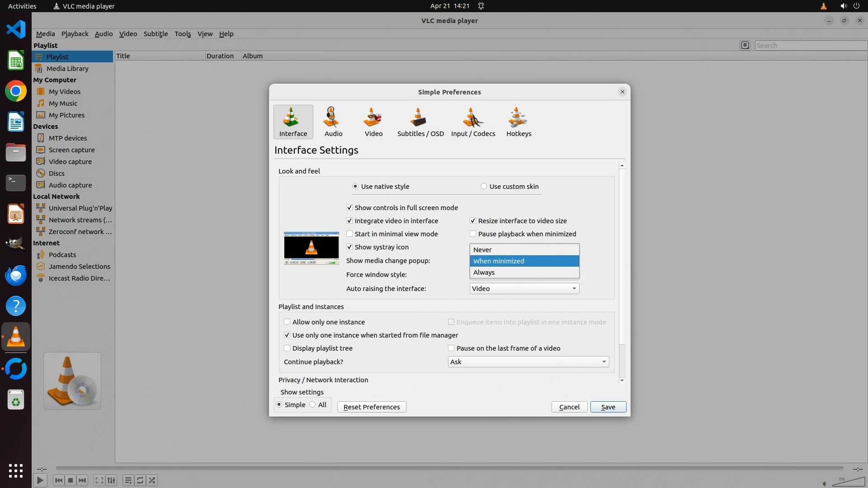This screenshot has height=488, width=868.
Task: Click the loop/repeat mode icon
Action: [140, 480]
